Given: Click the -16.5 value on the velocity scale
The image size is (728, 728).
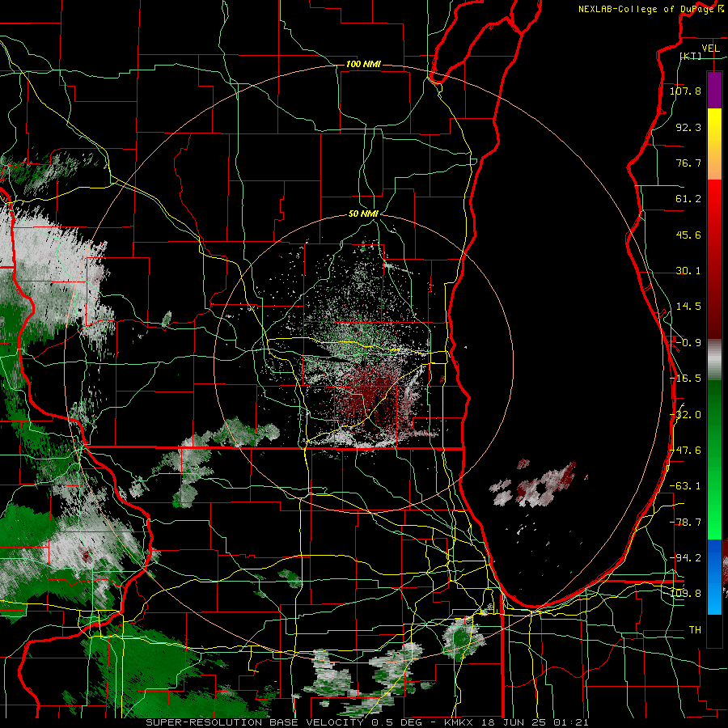Looking at the screenshot, I should [x=685, y=379].
